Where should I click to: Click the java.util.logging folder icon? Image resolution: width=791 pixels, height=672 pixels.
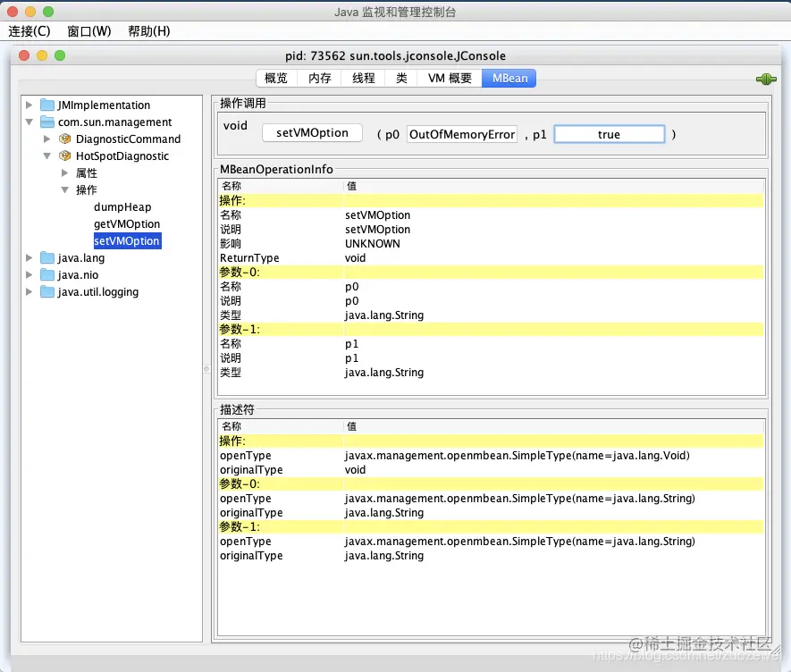(46, 291)
